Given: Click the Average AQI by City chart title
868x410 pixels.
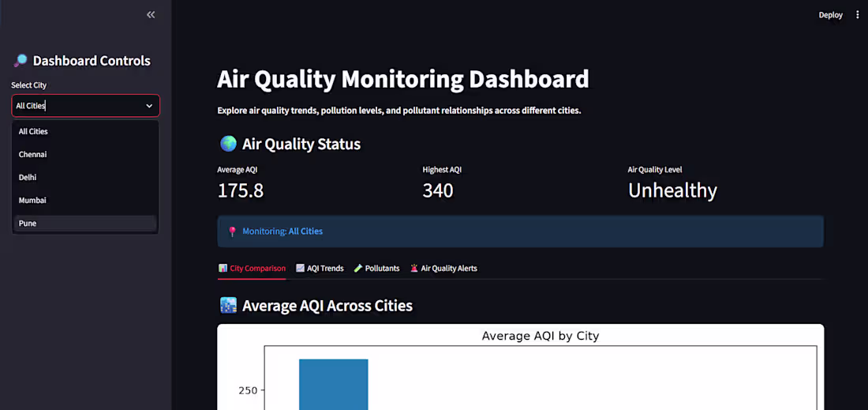Looking at the screenshot, I should (x=541, y=336).
